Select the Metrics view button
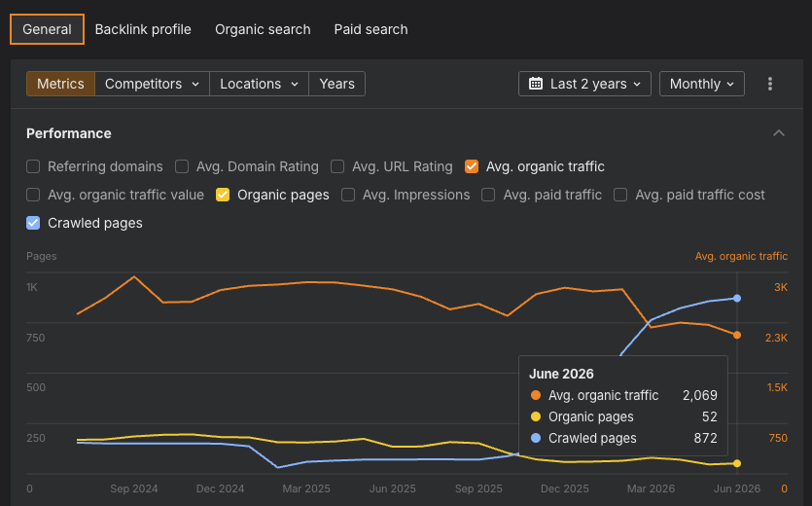Image resolution: width=812 pixels, height=506 pixels. pos(60,84)
